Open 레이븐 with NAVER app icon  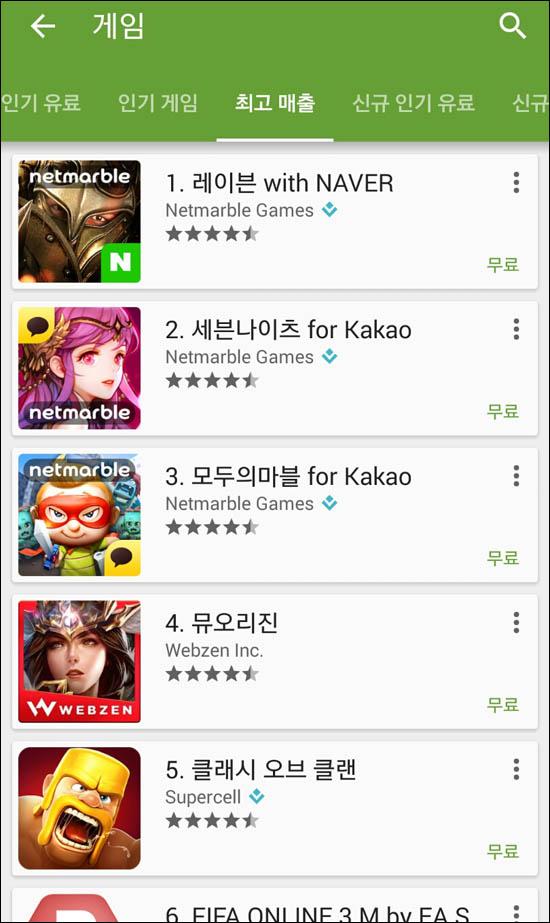(x=79, y=221)
